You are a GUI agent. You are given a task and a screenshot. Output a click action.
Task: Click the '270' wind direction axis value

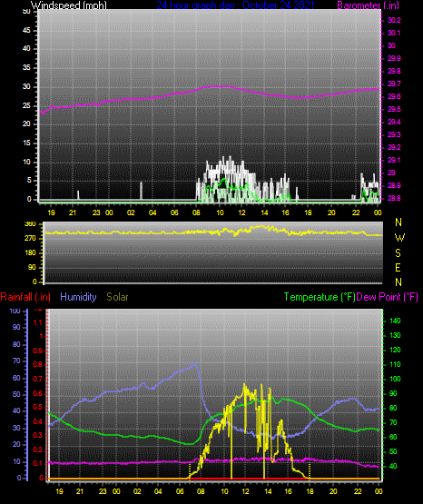30,239
